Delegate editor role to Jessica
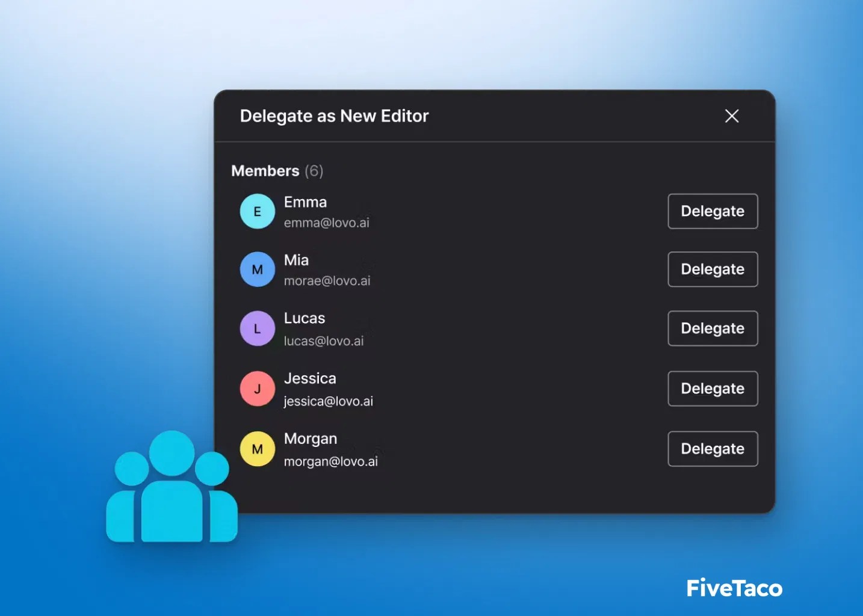 pyautogui.click(x=713, y=389)
